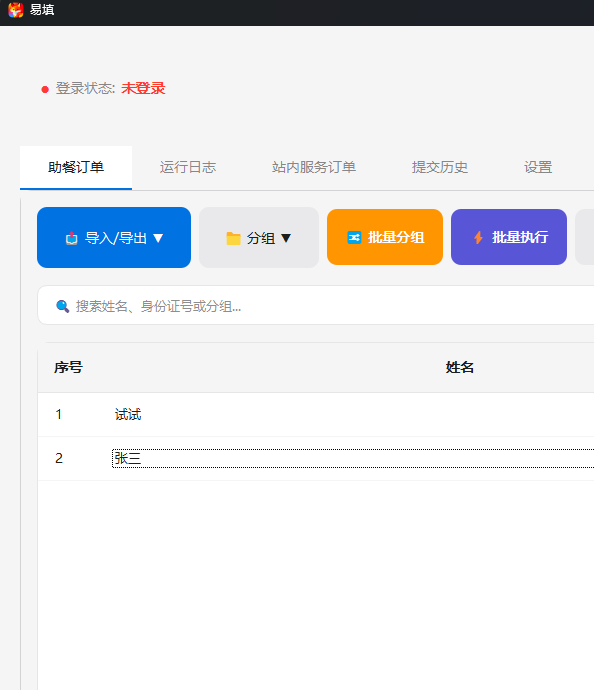
Task: Click the import/export upload icon
Action: point(72,238)
